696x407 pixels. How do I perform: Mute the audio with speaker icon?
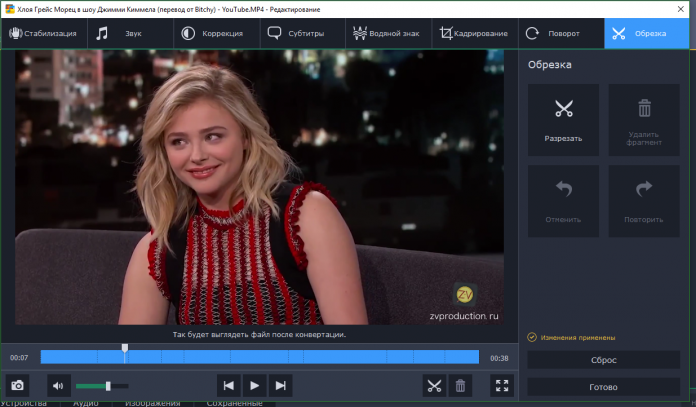pyautogui.click(x=57, y=385)
